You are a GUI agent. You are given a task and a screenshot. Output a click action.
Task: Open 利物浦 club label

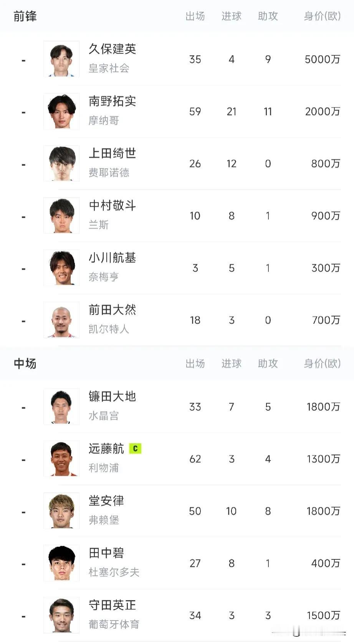point(104,468)
